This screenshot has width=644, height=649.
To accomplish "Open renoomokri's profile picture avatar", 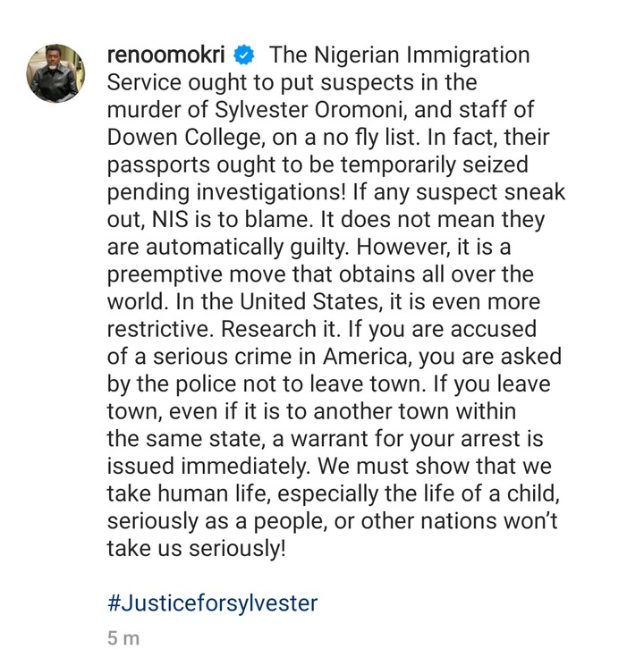I will (53, 73).
